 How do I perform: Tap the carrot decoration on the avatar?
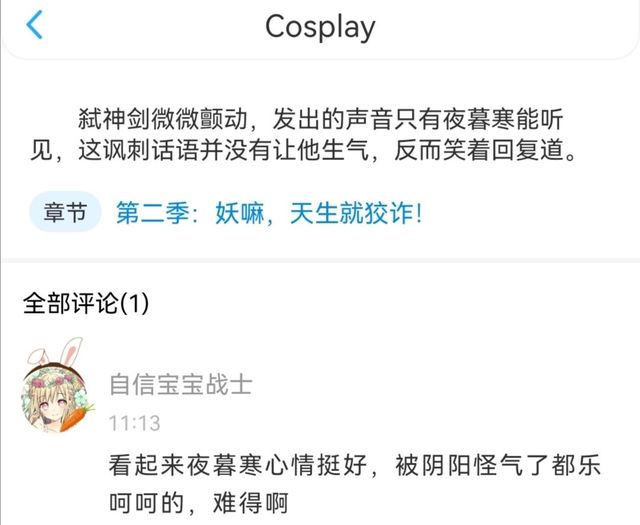coord(76,417)
